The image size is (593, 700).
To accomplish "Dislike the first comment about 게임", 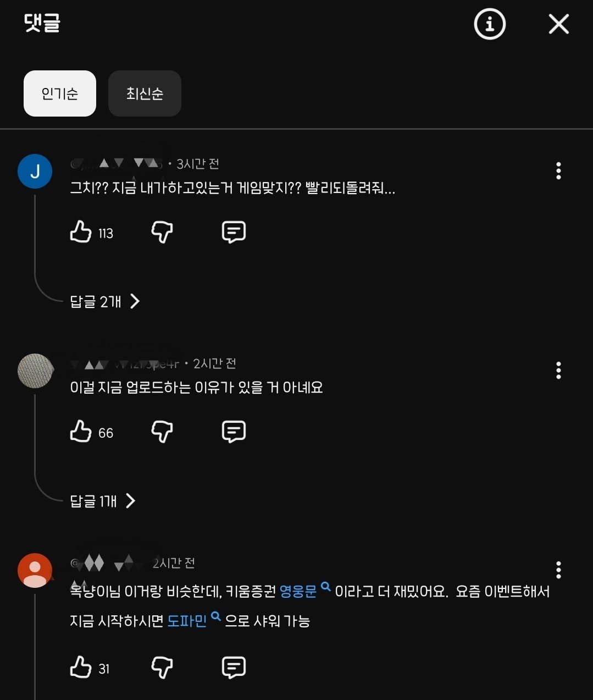I will coord(162,232).
